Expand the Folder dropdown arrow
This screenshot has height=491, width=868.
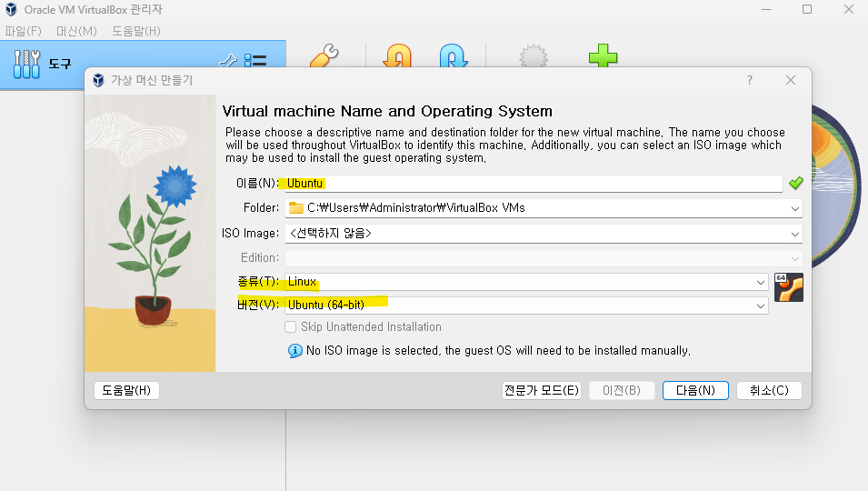coord(795,209)
